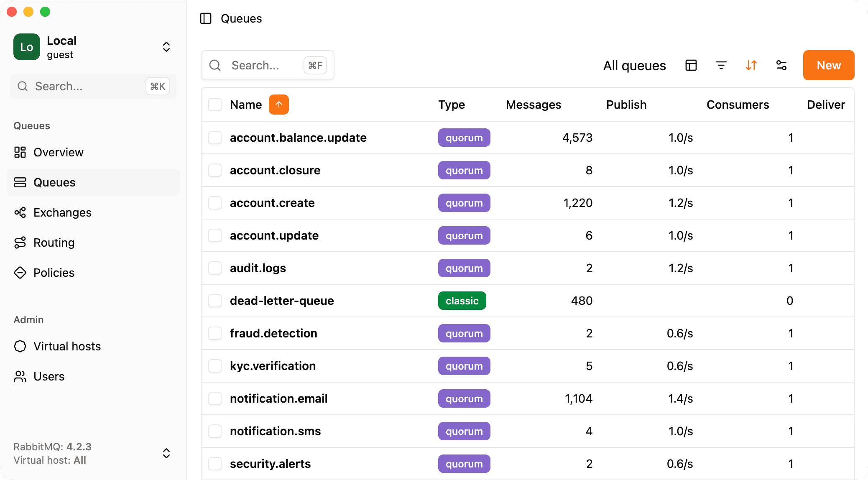Check the kyc.verification row checkbox

215,366
